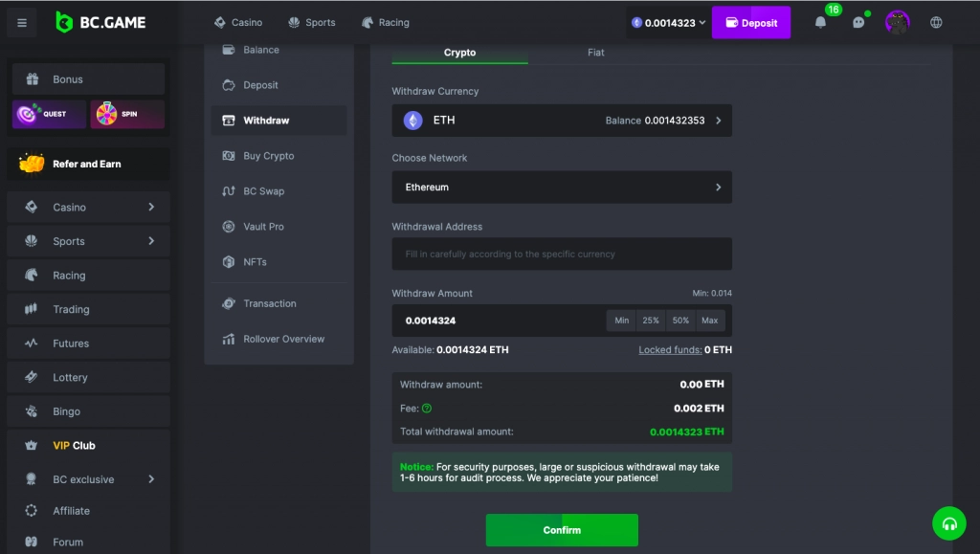Set amount with the Max button
Image resolution: width=980 pixels, height=554 pixels.
(710, 321)
